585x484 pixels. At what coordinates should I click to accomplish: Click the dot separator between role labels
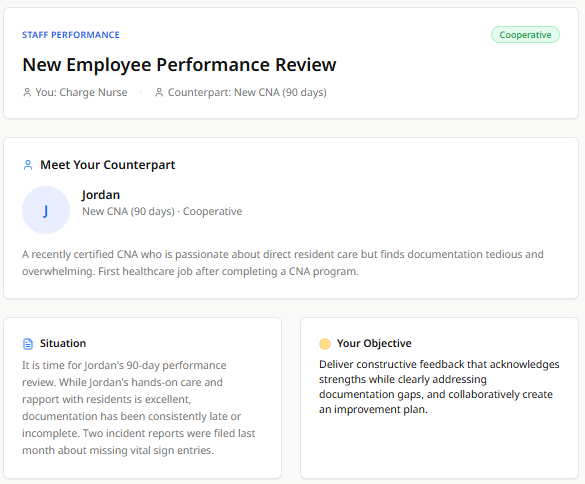click(x=141, y=93)
